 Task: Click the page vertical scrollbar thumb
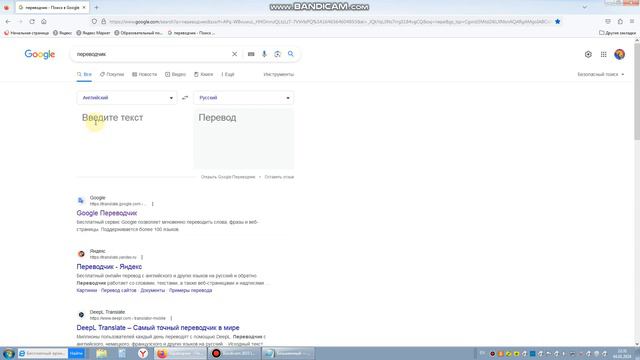click(637, 91)
